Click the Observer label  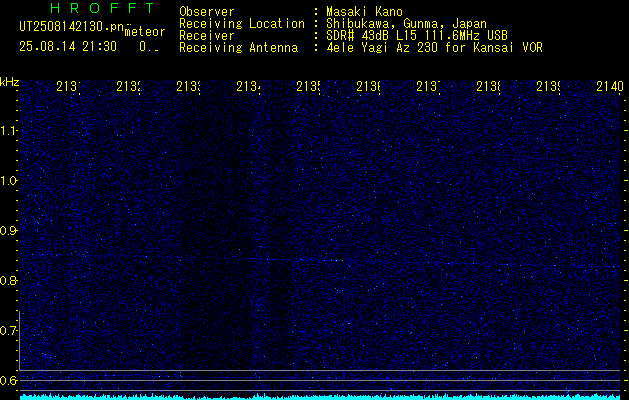click(207, 12)
